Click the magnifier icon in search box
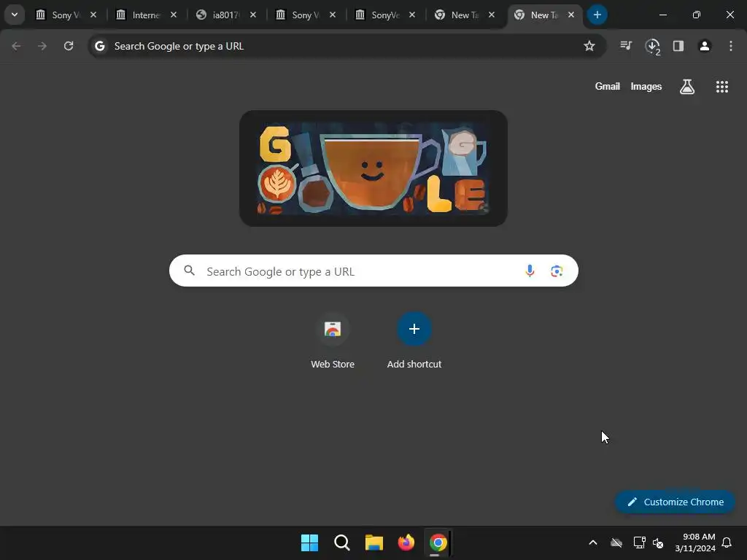747x560 pixels. pyautogui.click(x=190, y=271)
